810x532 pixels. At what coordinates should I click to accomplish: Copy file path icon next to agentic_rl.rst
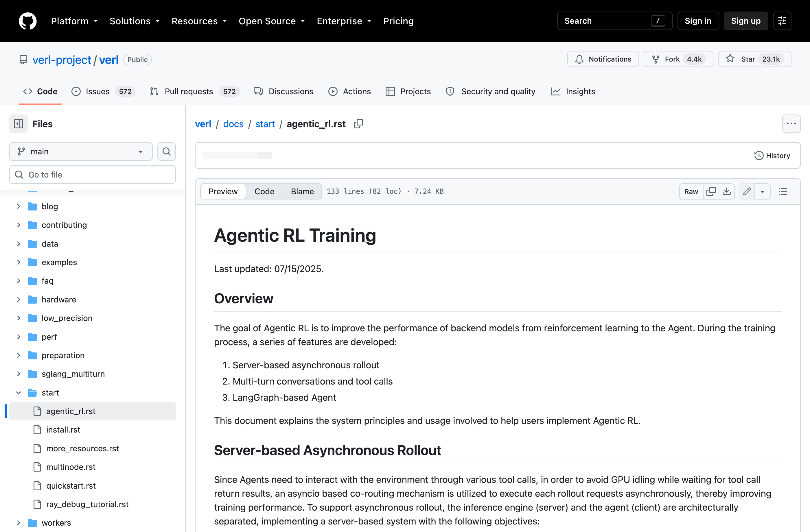coord(358,124)
